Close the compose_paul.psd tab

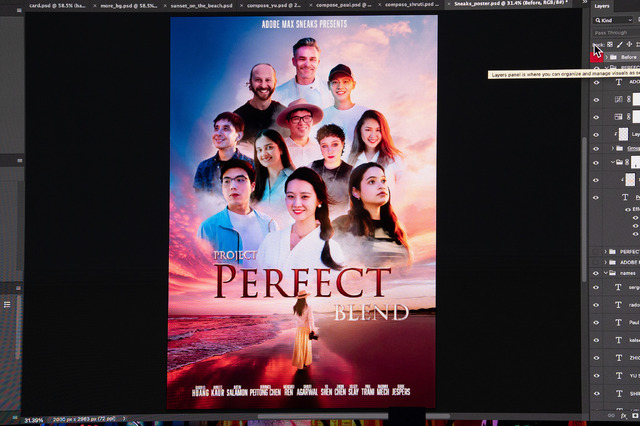311,6
